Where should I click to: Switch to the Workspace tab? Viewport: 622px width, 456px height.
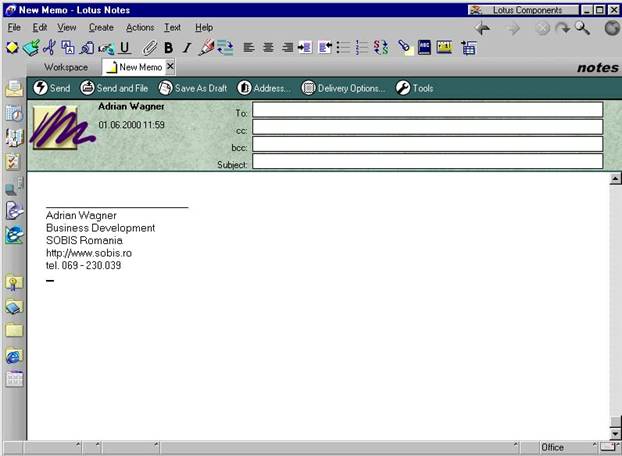[66, 67]
